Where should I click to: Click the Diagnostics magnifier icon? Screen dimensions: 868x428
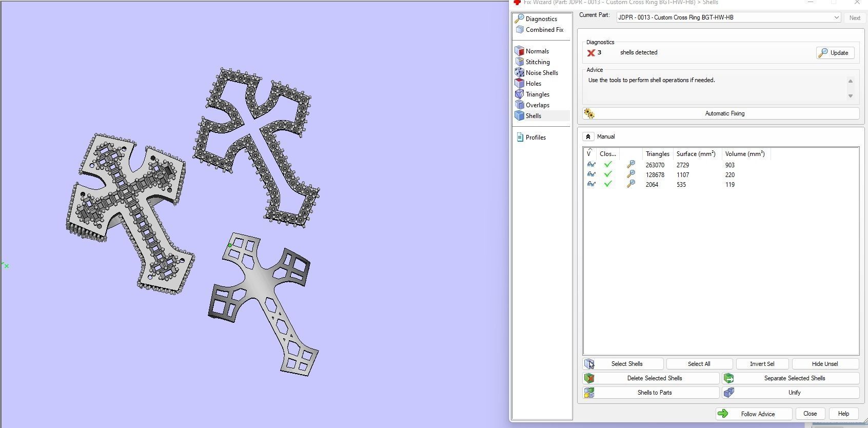coord(519,19)
